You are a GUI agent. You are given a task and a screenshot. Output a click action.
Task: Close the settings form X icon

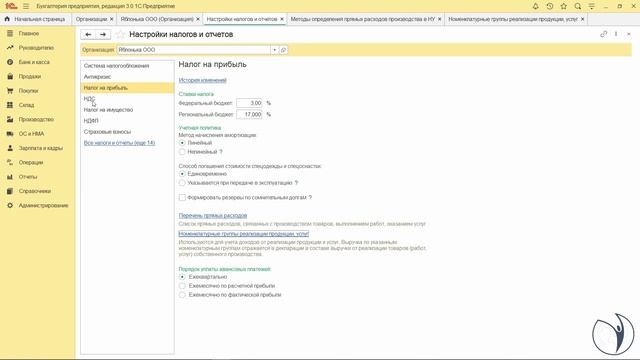[x=629, y=34]
